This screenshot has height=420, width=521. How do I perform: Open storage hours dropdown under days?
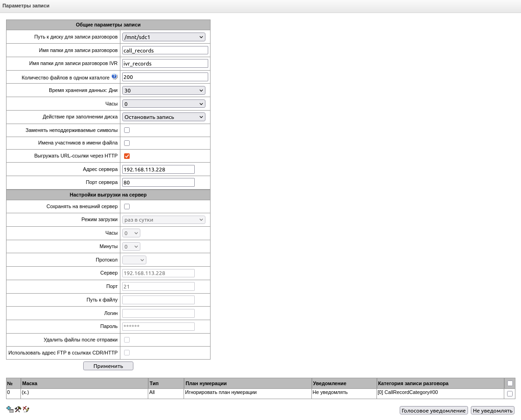click(x=164, y=104)
